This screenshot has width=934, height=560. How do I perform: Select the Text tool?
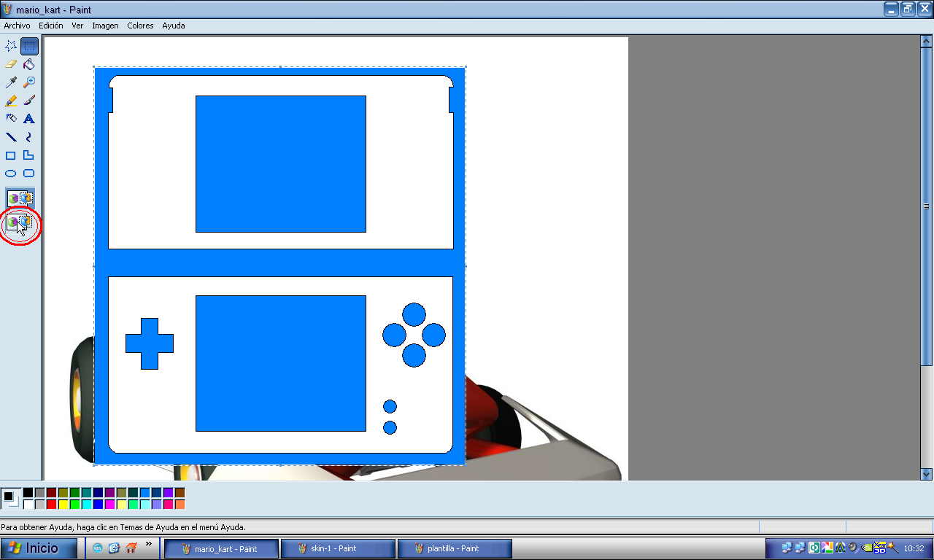click(x=29, y=119)
